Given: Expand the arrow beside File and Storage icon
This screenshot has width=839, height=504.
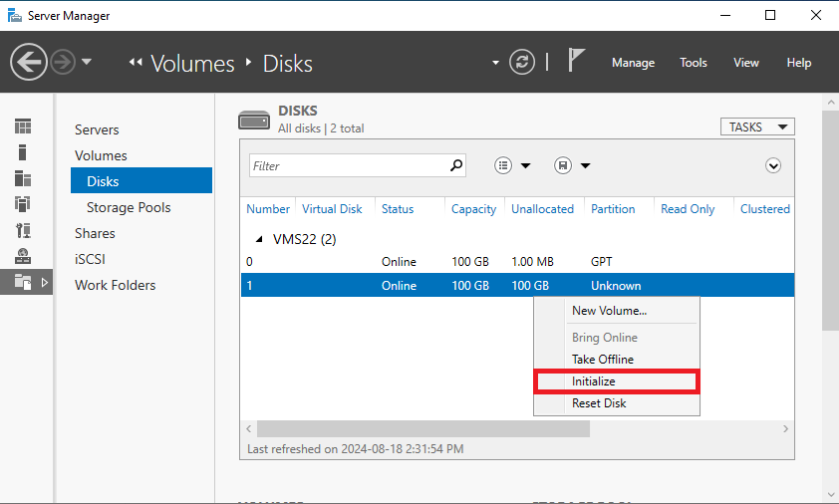Looking at the screenshot, I should point(45,282).
